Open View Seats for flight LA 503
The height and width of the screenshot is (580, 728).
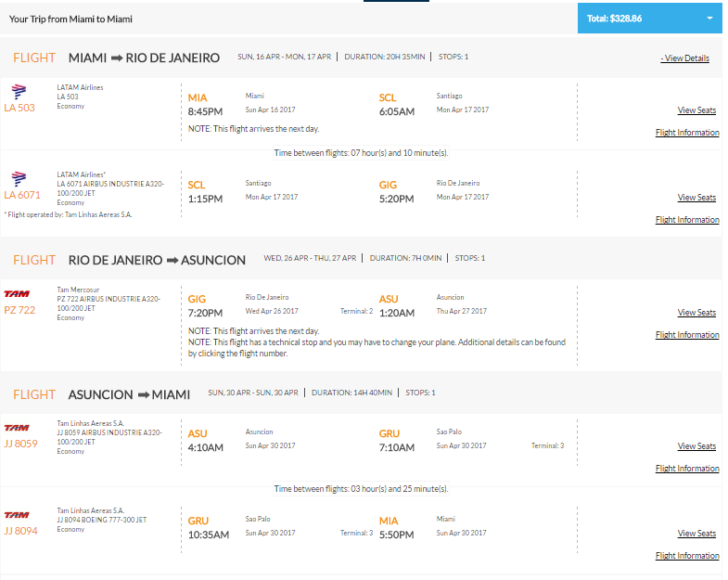696,110
